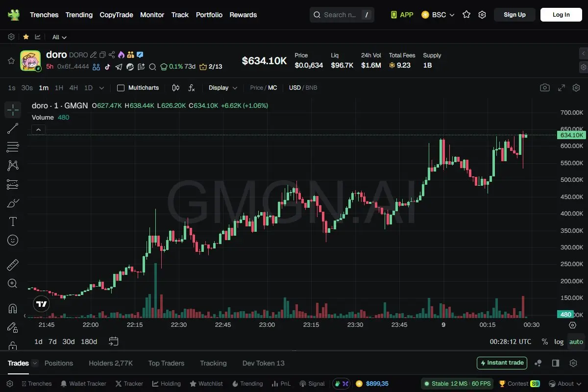Share the doro token
The height and width of the screenshot is (392, 588).
click(112, 55)
